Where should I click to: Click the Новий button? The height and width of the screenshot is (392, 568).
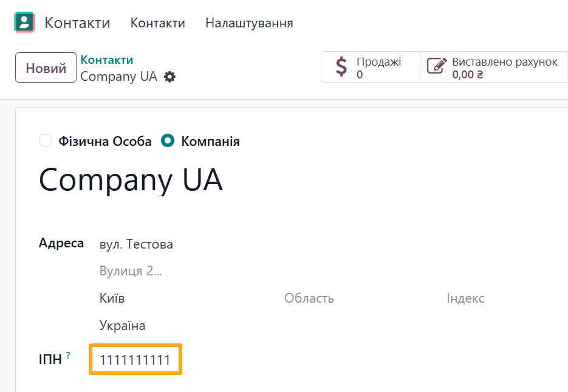[45, 67]
